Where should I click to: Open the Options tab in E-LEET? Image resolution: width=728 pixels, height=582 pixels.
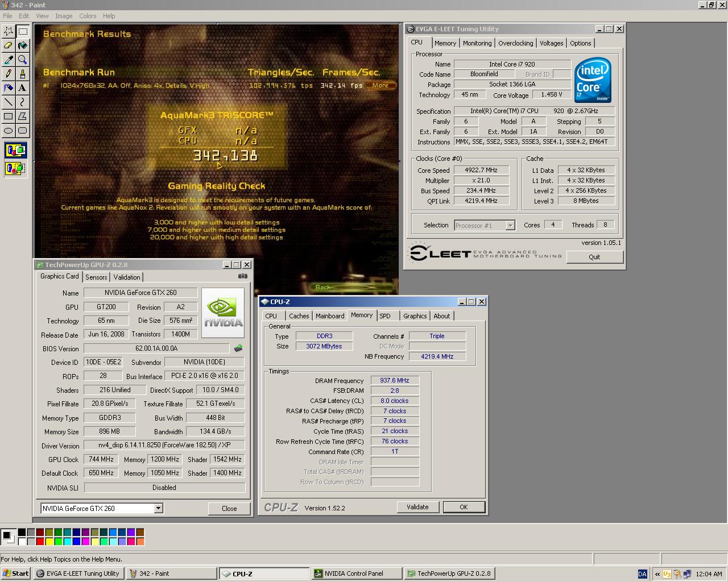coord(580,43)
